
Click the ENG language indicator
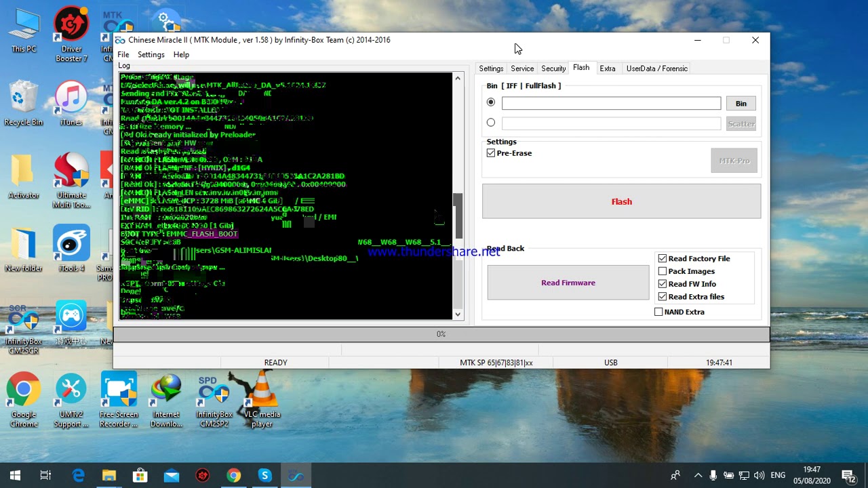[778, 475]
